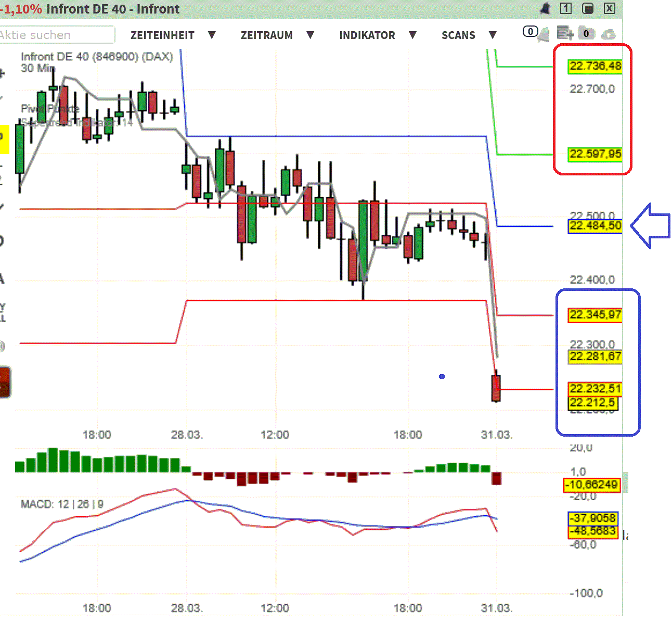The height and width of the screenshot is (623, 672).
Task: Click the Infront DE 40 chart title
Action: (96, 57)
